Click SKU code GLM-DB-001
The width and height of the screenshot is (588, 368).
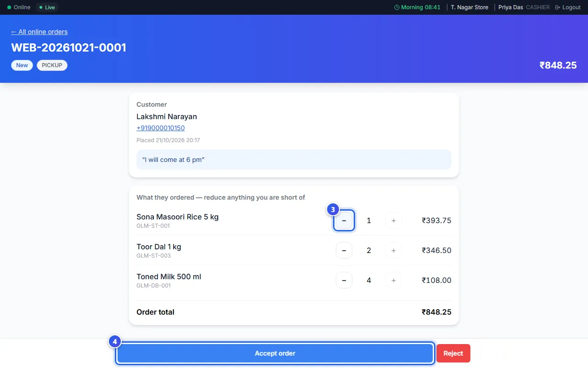(x=153, y=286)
